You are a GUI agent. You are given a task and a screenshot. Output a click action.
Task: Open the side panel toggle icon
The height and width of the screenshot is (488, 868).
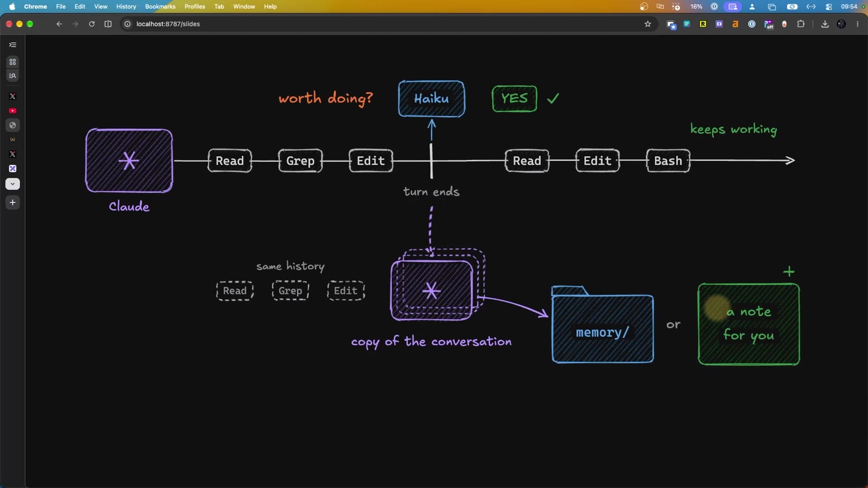(x=108, y=24)
